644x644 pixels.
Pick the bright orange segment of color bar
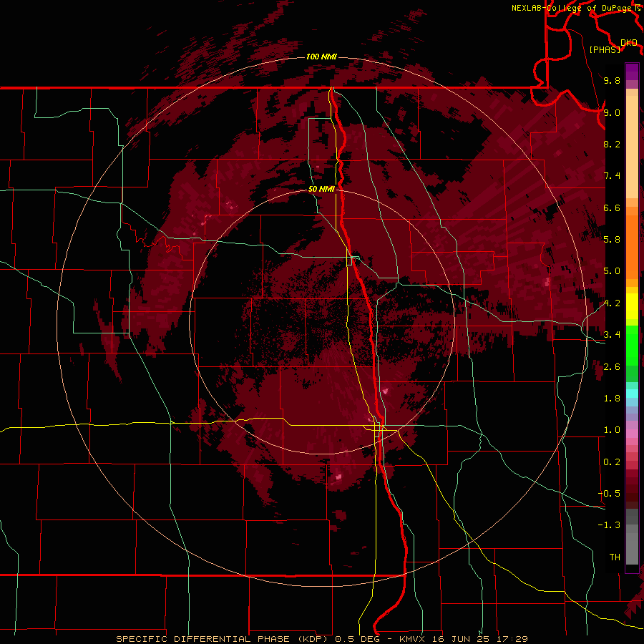click(x=632, y=247)
